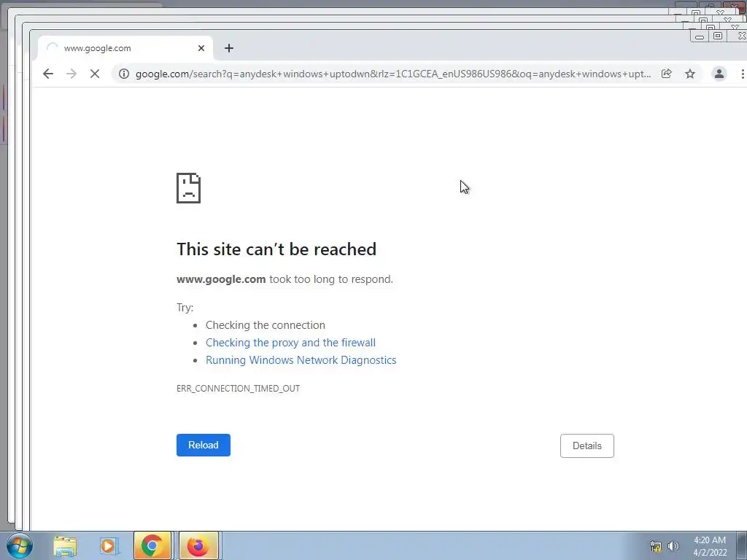Open a new tab with the plus button
The image size is (747, 560).
tap(229, 48)
